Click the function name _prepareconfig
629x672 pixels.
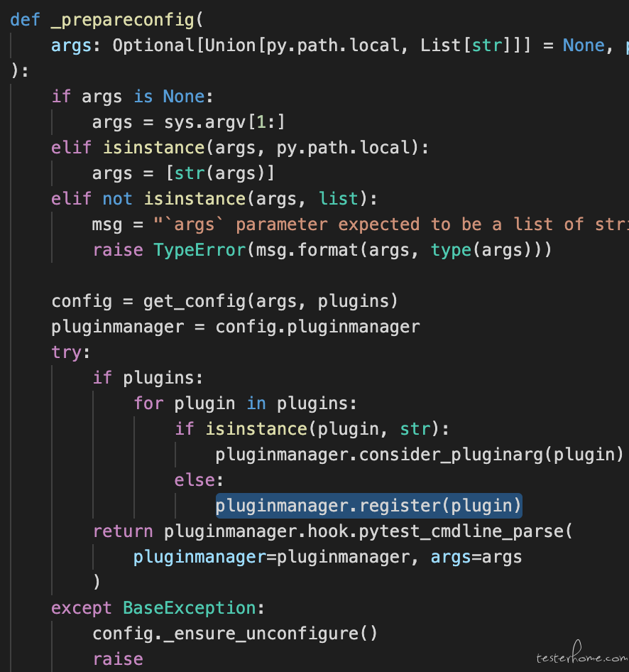click(122, 20)
